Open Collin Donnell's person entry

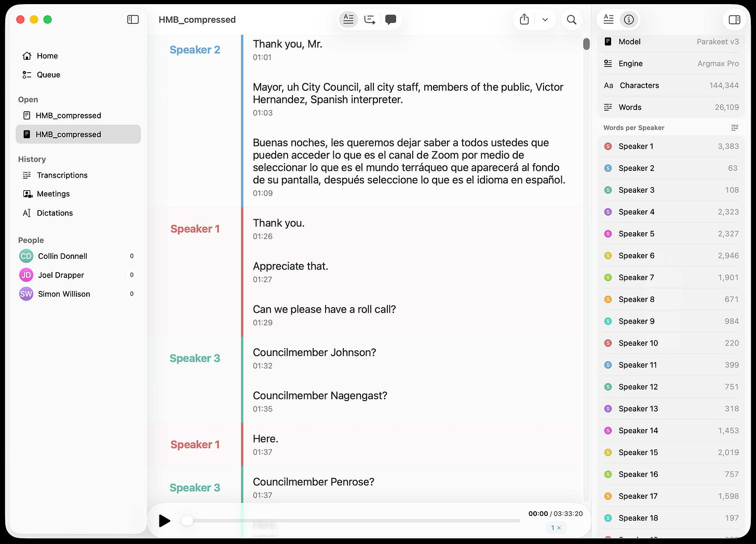click(62, 256)
